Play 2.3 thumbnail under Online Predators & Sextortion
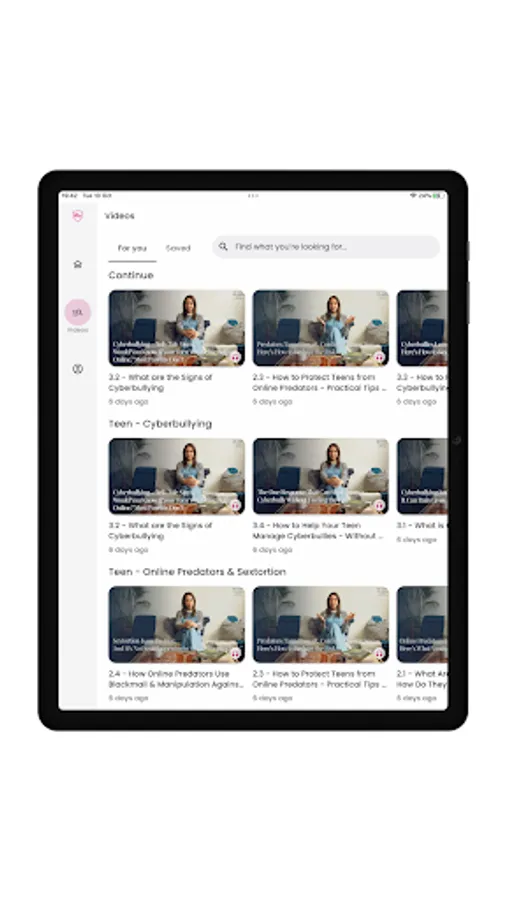506x900 pixels. 321,624
